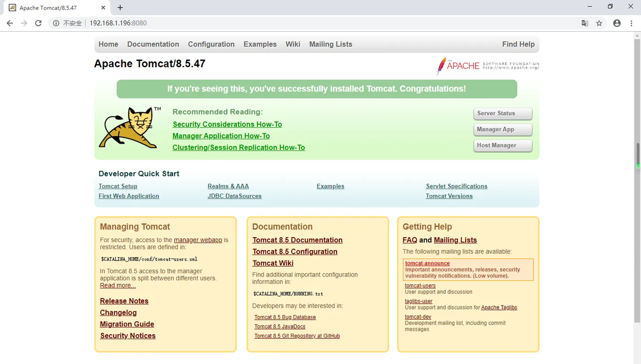Click the translate page icon

[585, 23]
